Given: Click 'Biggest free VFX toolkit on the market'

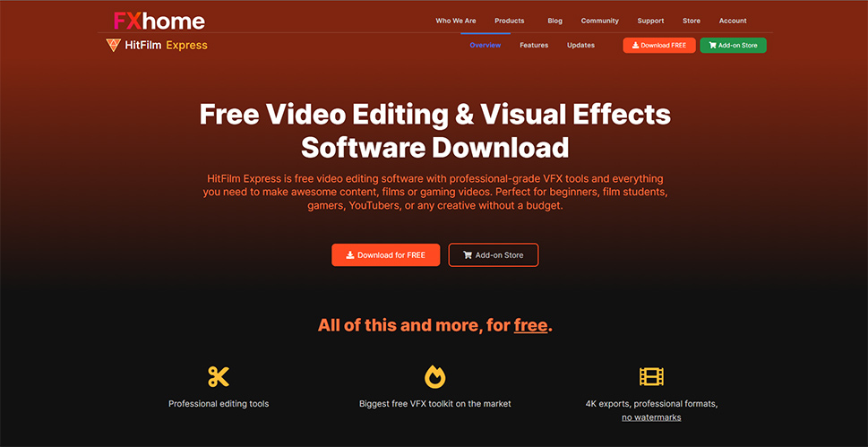Looking at the screenshot, I should point(435,404).
